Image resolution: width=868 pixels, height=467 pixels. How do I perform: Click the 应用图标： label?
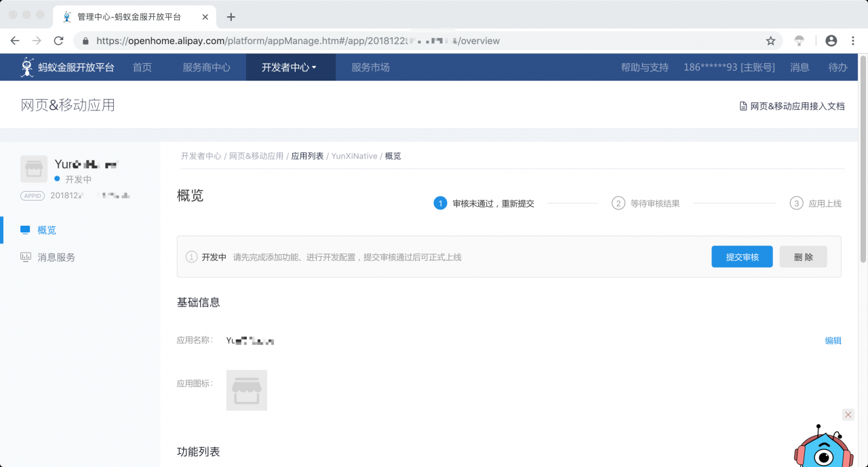click(x=195, y=384)
